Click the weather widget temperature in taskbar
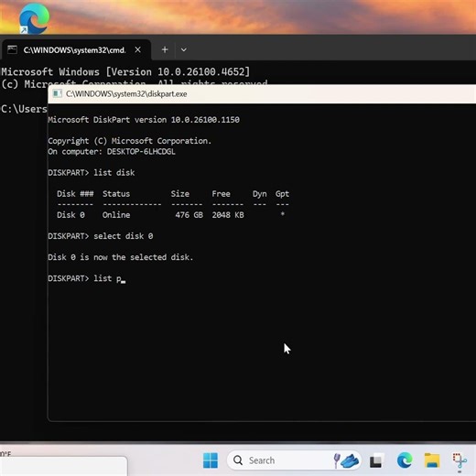Image resolution: width=476 pixels, height=476 pixels. pos(5,454)
